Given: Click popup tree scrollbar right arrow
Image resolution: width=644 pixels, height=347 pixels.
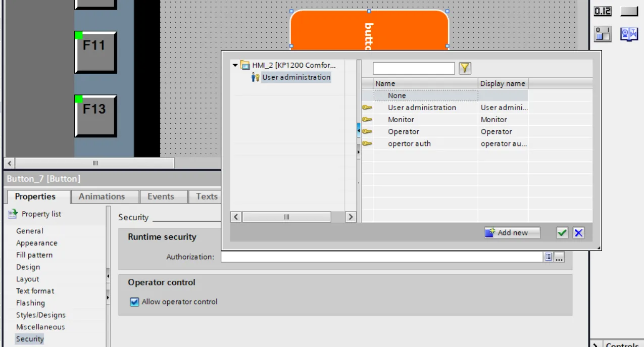Looking at the screenshot, I should [x=351, y=217].
